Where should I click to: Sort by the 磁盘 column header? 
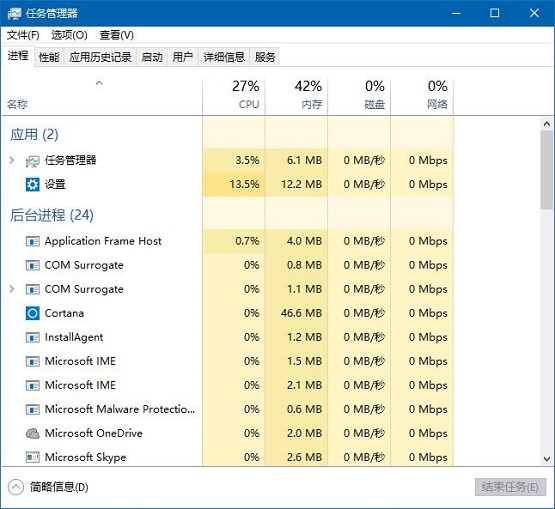click(359, 95)
